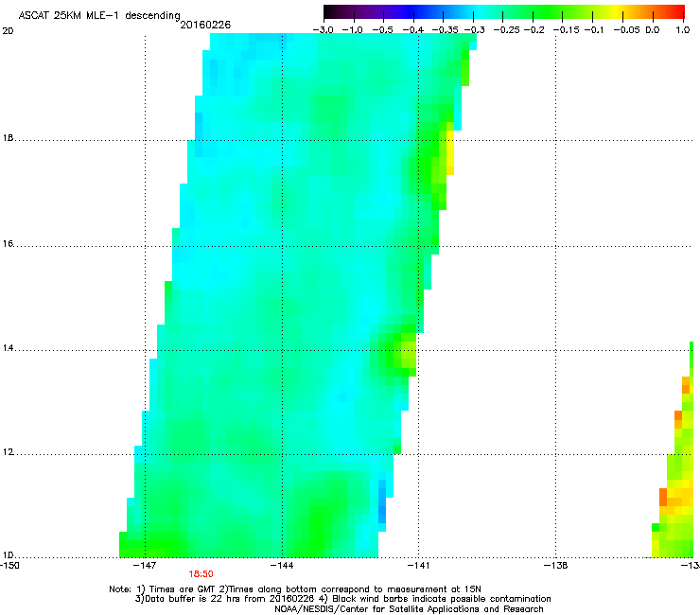Click the color bar label -3.0
This screenshot has height=615, width=700.
324,30
